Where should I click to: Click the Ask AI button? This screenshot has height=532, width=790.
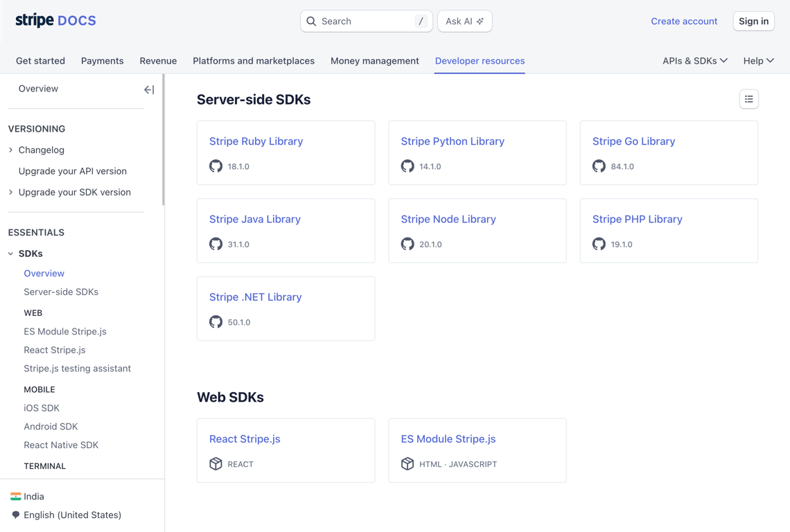coord(464,21)
